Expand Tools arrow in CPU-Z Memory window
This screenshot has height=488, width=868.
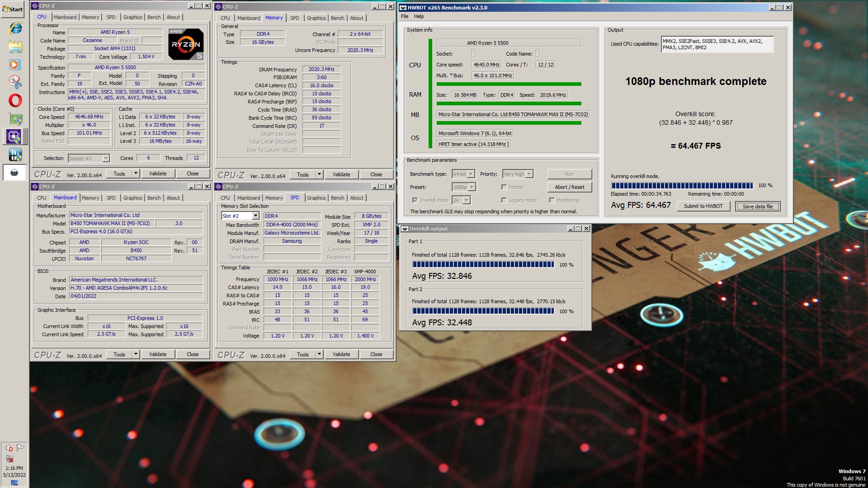pyautogui.click(x=319, y=174)
